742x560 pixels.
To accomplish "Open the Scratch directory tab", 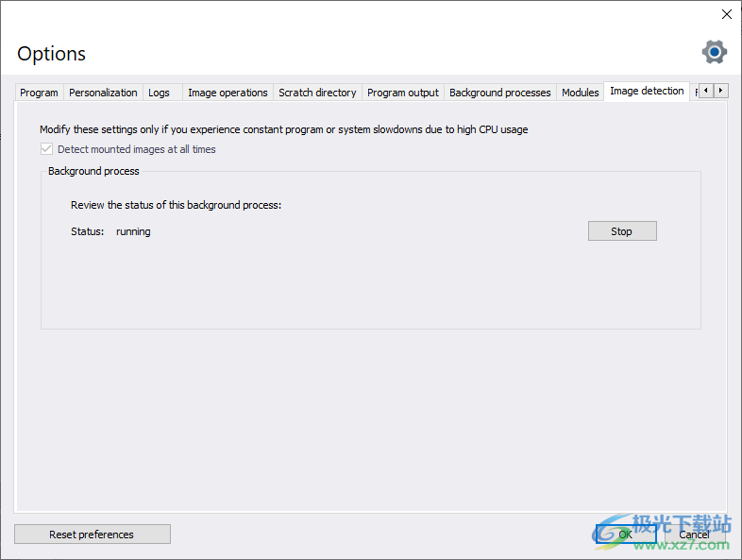I will (x=317, y=93).
